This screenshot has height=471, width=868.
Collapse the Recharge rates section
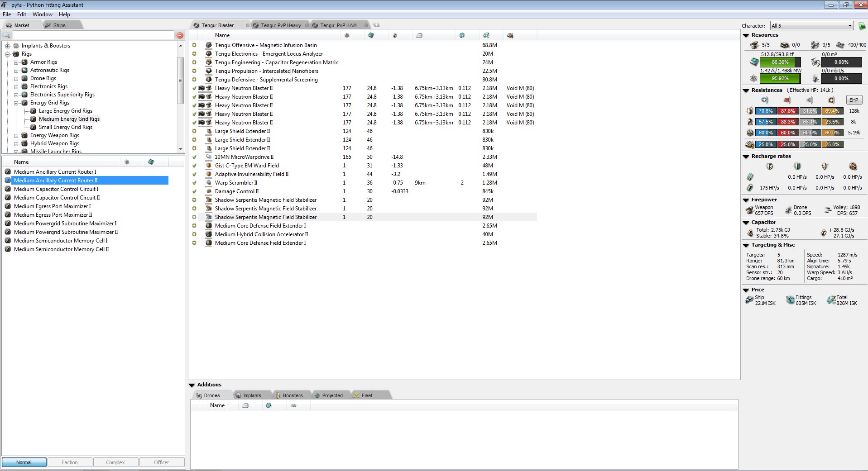coord(746,157)
